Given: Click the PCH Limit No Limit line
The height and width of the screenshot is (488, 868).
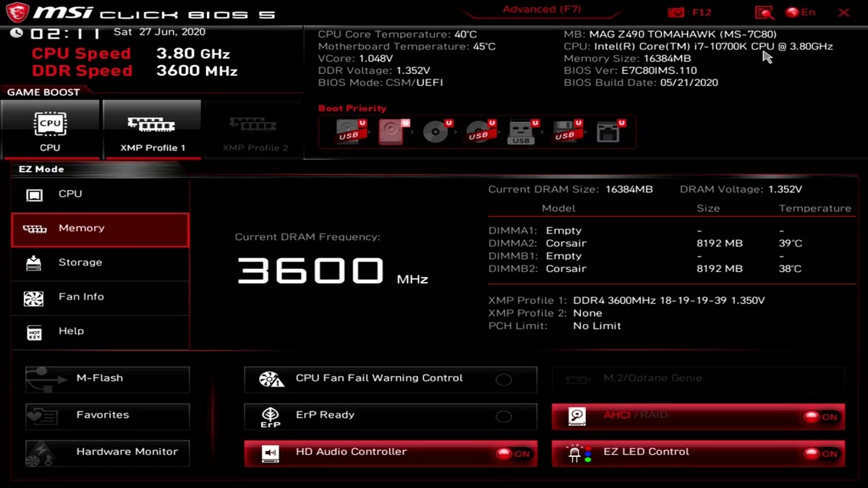Looking at the screenshot, I should click(555, 326).
